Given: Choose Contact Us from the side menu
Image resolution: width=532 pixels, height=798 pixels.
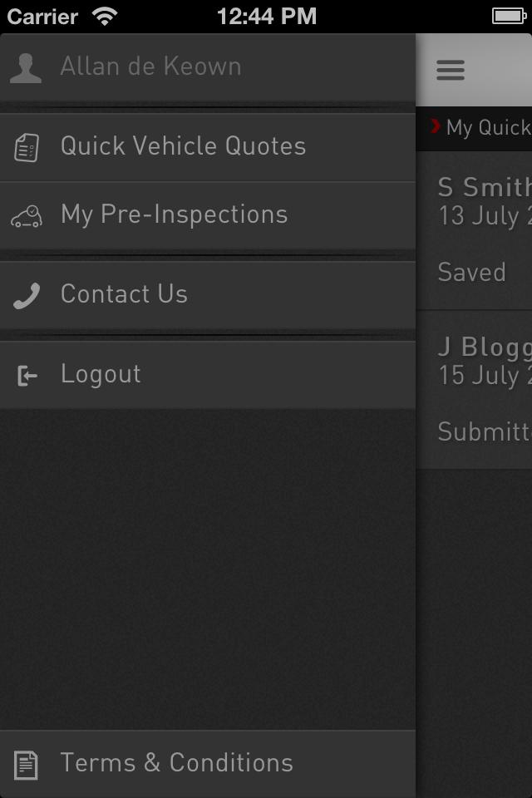Looking at the screenshot, I should 123,293.
